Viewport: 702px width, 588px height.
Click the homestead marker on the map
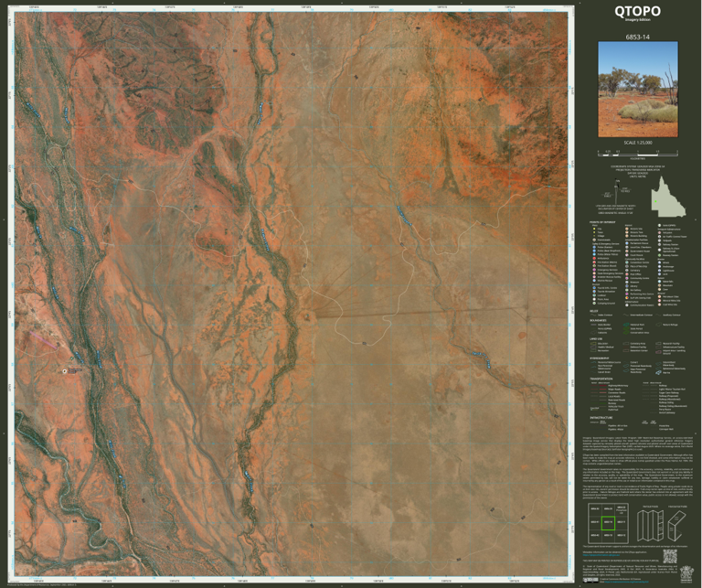click(65, 371)
